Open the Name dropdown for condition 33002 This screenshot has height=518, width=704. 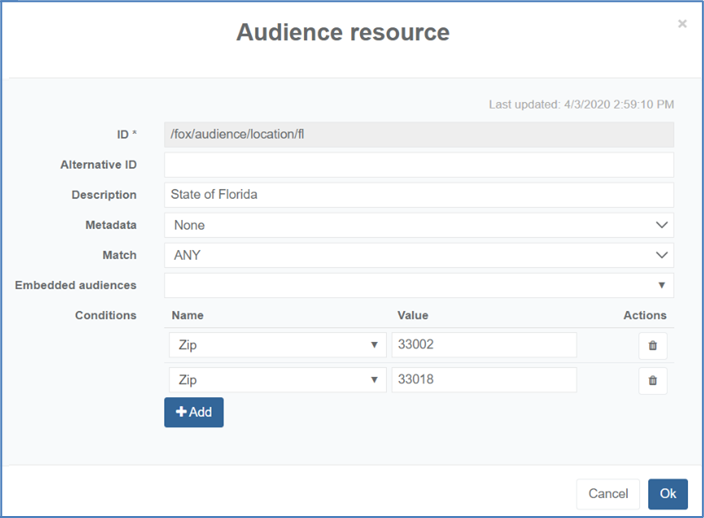(x=275, y=345)
